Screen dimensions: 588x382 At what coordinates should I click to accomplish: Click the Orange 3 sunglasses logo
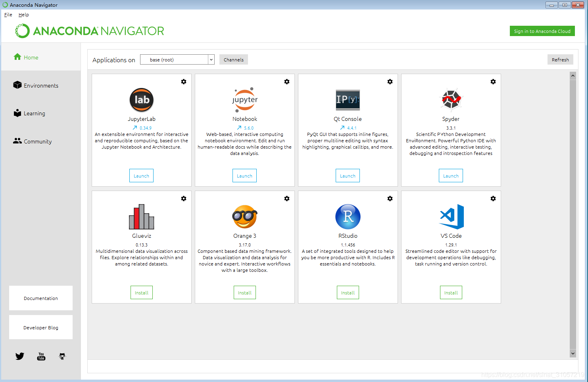pyautogui.click(x=245, y=217)
